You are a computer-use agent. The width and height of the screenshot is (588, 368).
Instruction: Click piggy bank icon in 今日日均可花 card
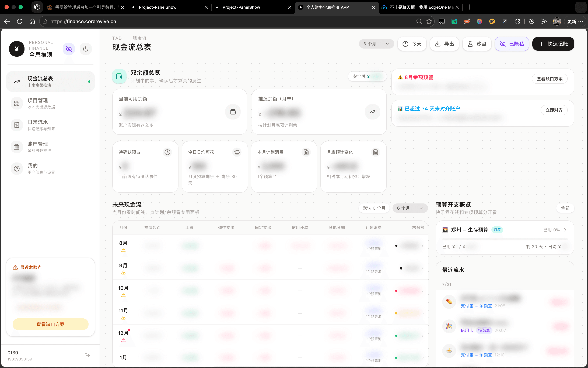(237, 152)
